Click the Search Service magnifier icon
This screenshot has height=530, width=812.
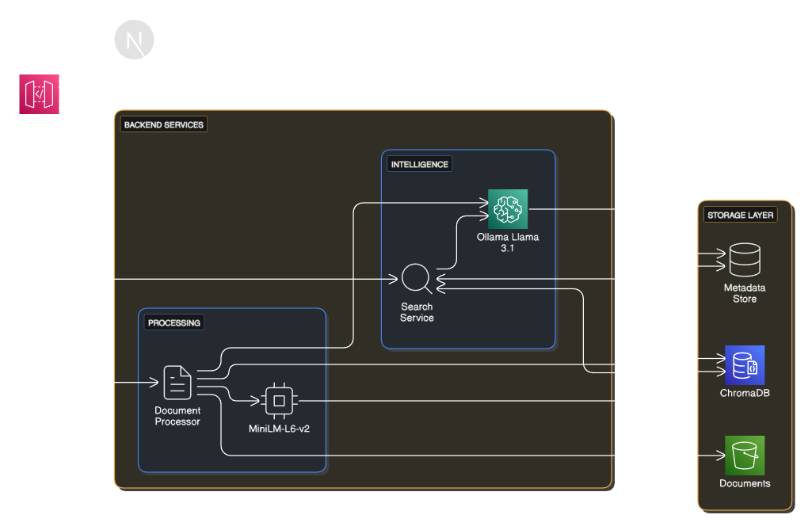[417, 278]
